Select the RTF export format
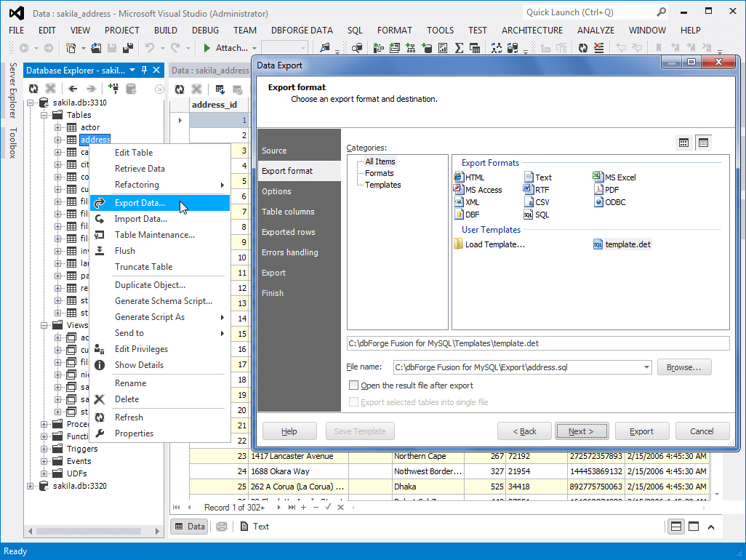746x560 pixels. click(536, 190)
